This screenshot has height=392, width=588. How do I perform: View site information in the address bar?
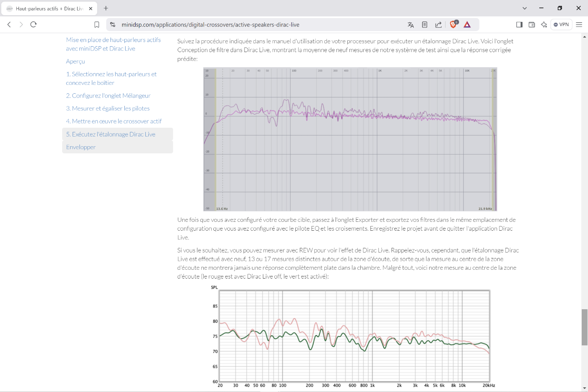click(x=113, y=25)
